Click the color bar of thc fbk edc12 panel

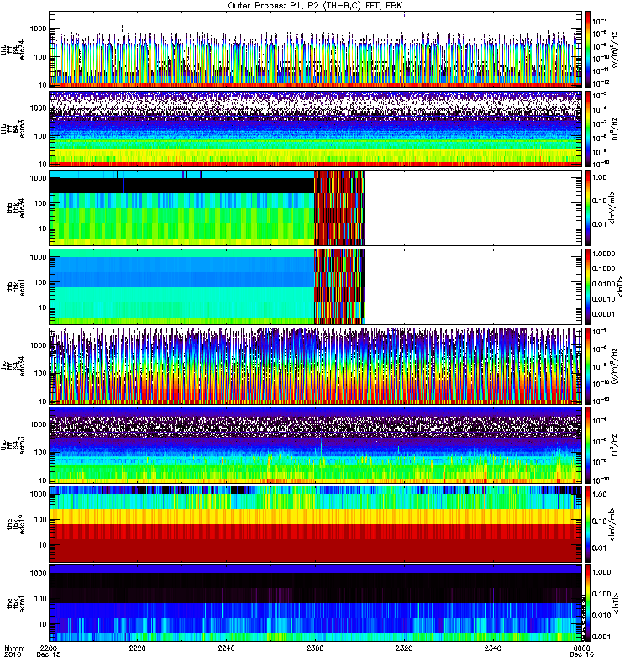pyautogui.click(x=588, y=524)
